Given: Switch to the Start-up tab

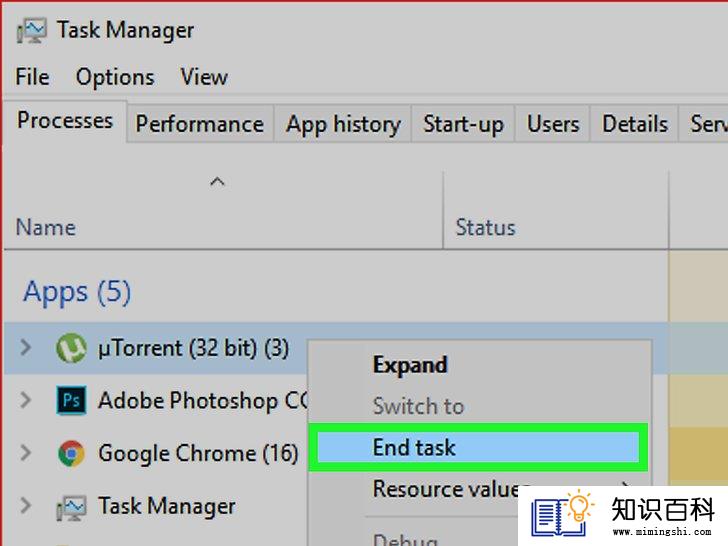Looking at the screenshot, I should click(463, 124).
